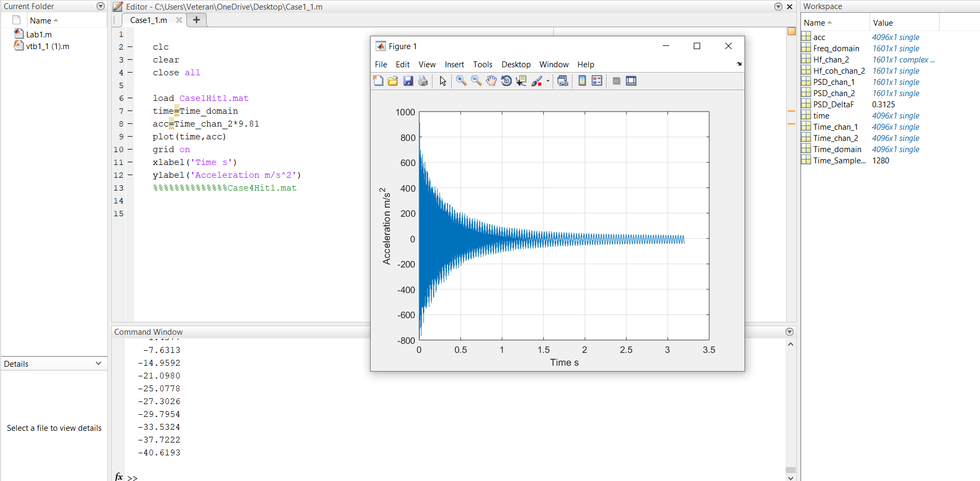Toggle the Edit Plot arrow tool
Viewport: 980px width, 481px height.
pos(442,81)
